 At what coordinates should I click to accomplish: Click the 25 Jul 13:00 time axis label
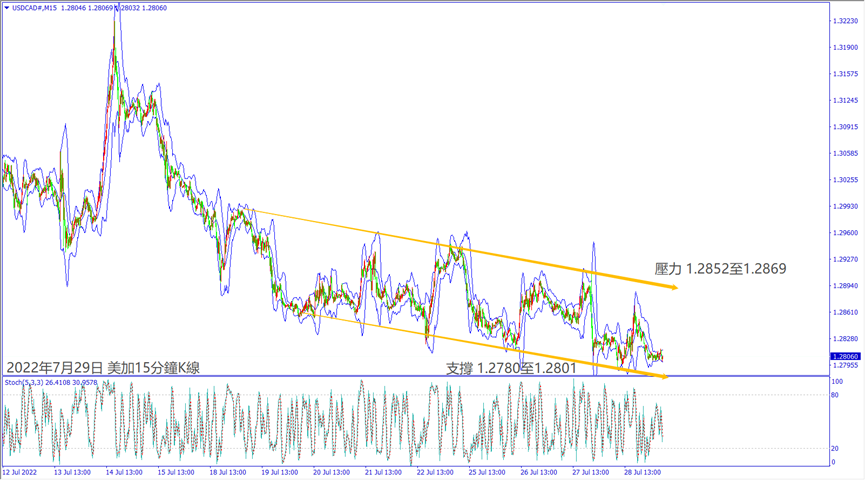pyautogui.click(x=486, y=472)
